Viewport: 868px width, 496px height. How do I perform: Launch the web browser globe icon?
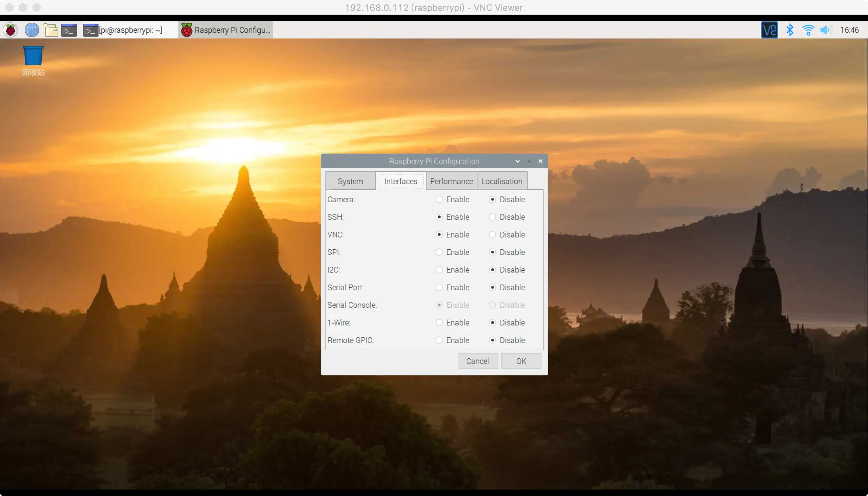pyautogui.click(x=32, y=30)
